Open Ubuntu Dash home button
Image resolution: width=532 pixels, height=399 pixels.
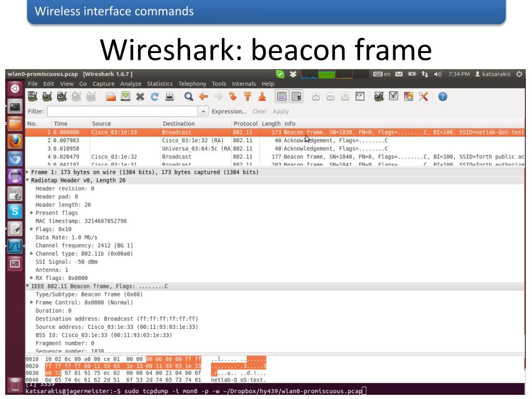coord(15,89)
